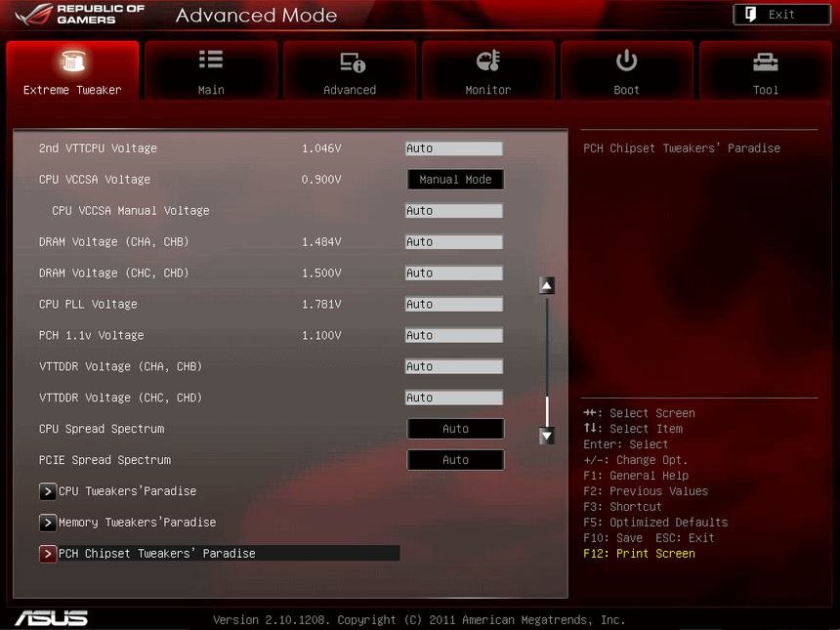Click the Tool toolbox icon

(x=765, y=62)
